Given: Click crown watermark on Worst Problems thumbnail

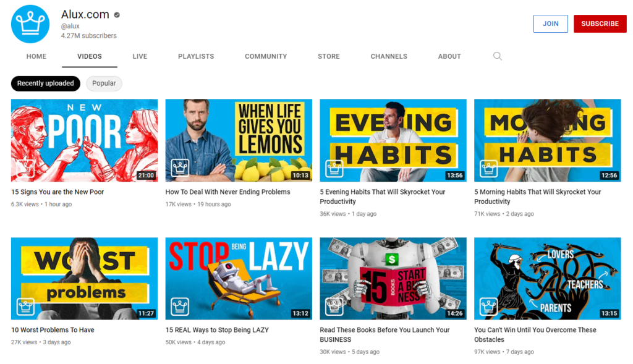Looking at the screenshot, I should coord(25,306).
